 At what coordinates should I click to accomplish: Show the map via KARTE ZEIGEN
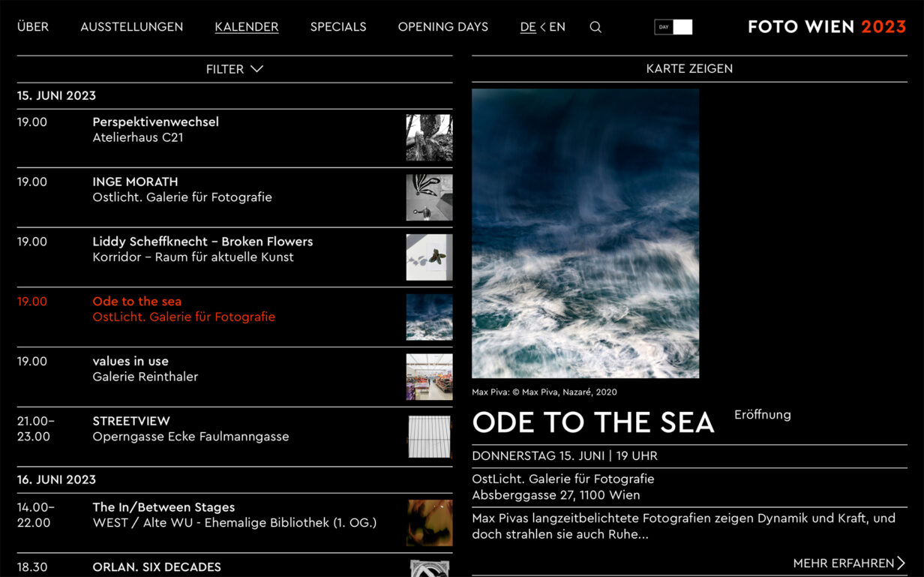tap(689, 68)
